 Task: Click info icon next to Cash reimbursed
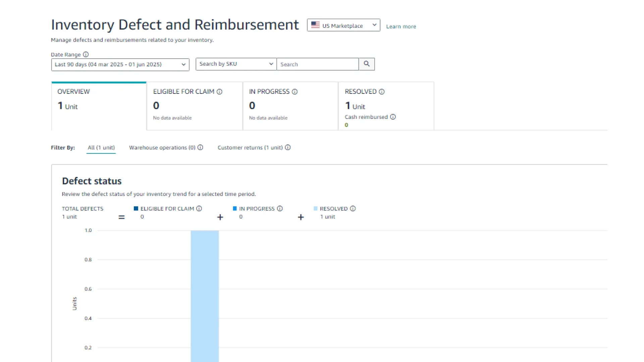(x=393, y=117)
